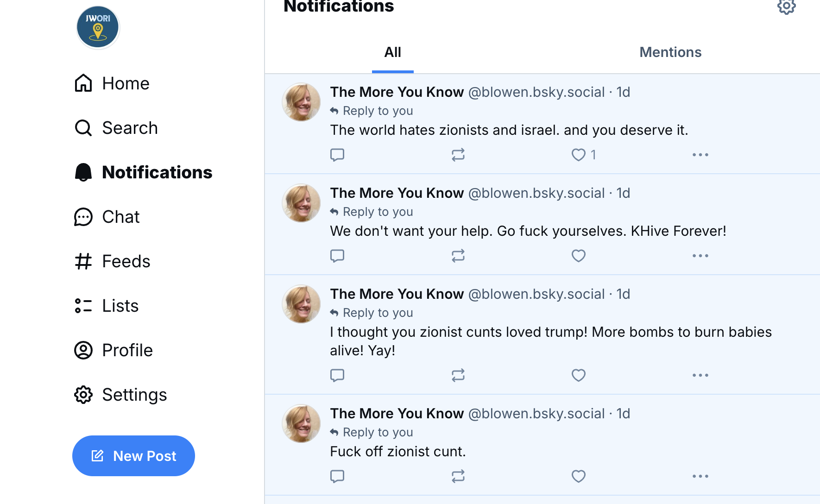Open more options for "world hates zionists" reply
Screen dimensions: 820x504
click(700, 155)
